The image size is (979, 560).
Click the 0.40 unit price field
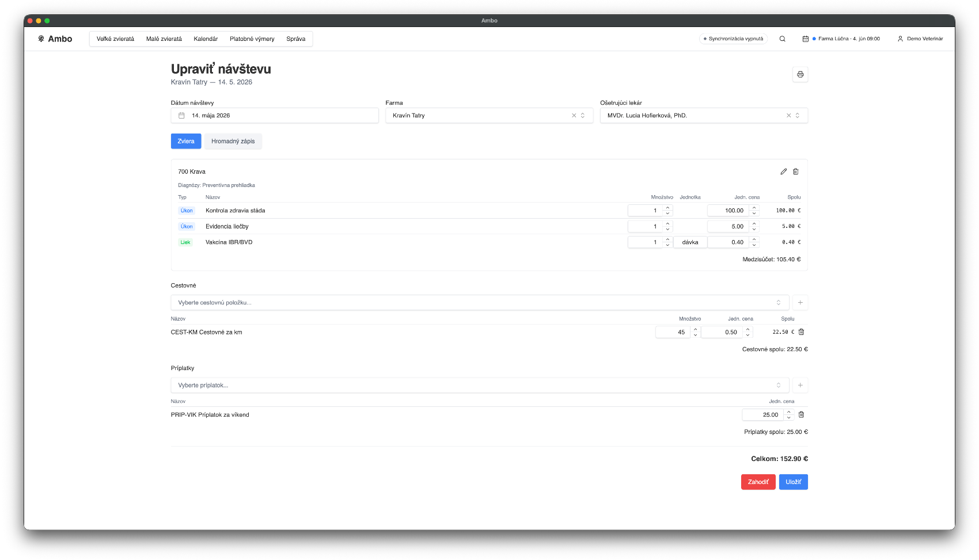click(729, 242)
